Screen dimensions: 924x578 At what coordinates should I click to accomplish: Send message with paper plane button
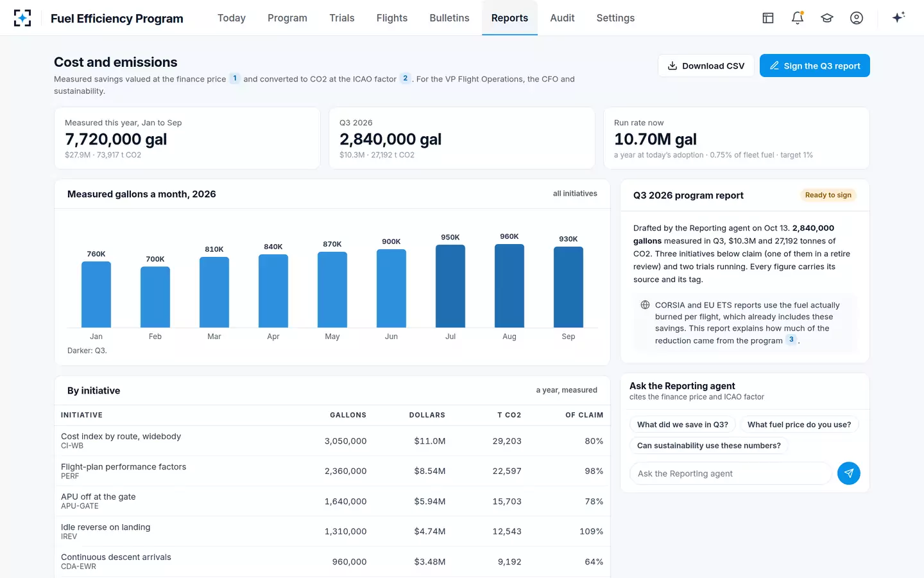pos(849,473)
